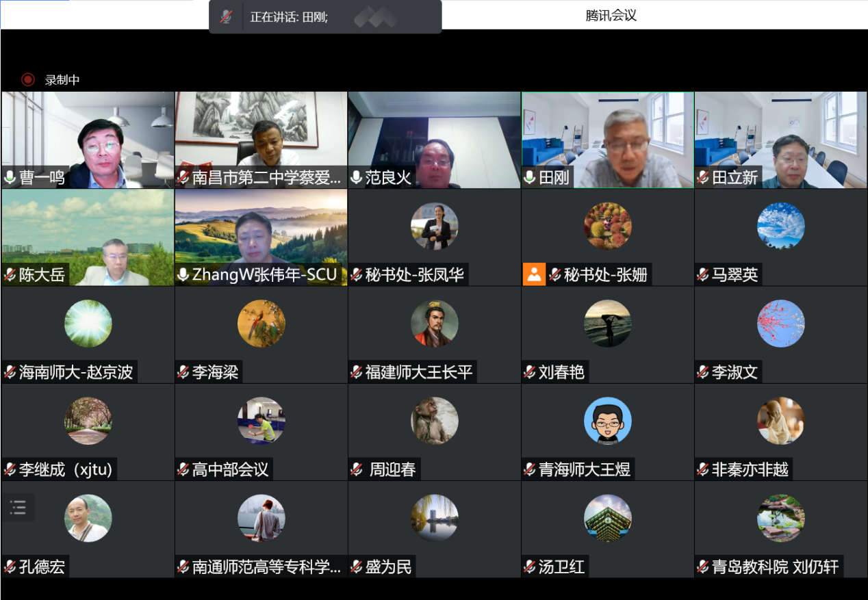Click the 腾讯会议 window title
This screenshot has height=600, width=868.
pos(611,15)
